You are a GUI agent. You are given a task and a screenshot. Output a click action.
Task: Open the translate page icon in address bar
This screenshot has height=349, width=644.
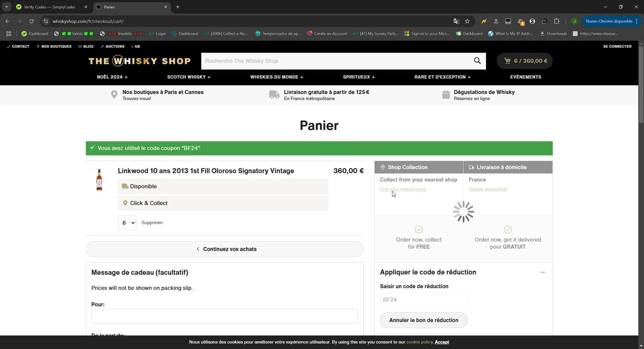[456, 21]
